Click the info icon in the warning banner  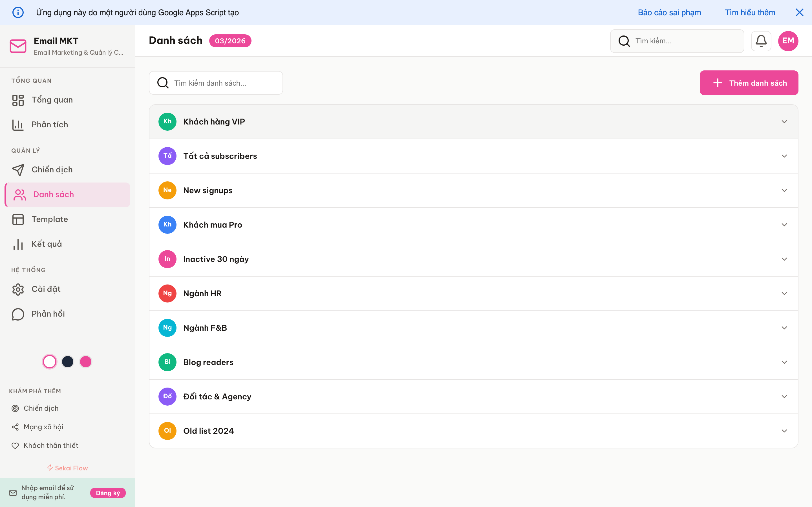(x=18, y=12)
